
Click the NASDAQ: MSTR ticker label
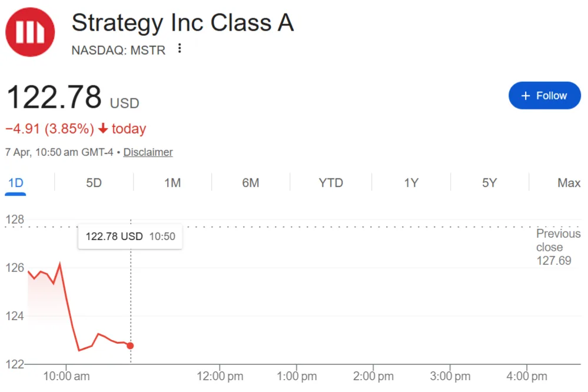pyautogui.click(x=118, y=50)
